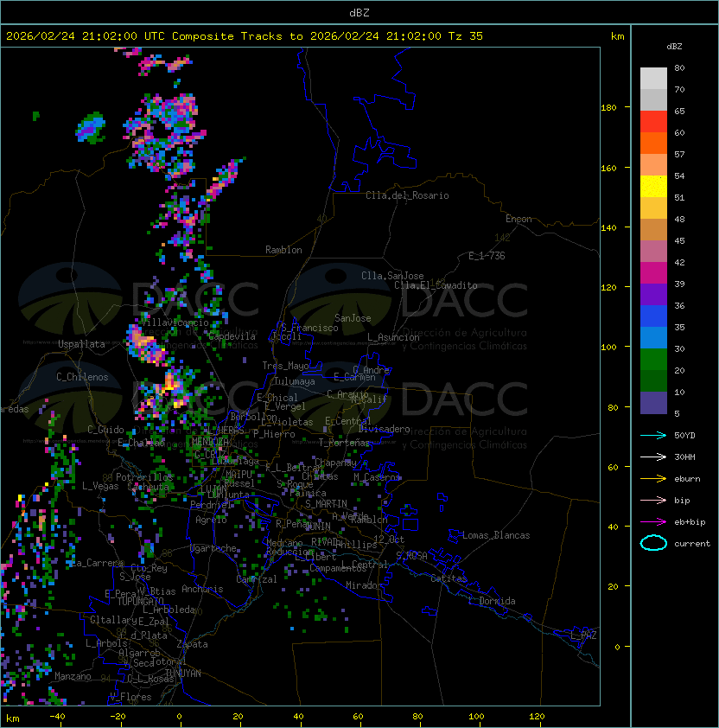Click the '50YD' legend label
Viewport: 719px width, 728px height.
click(x=684, y=436)
